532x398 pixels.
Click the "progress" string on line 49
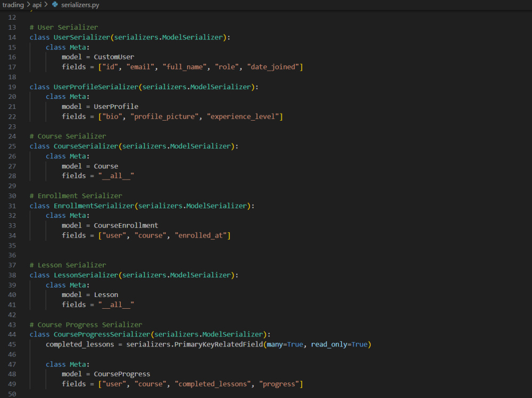(279, 384)
